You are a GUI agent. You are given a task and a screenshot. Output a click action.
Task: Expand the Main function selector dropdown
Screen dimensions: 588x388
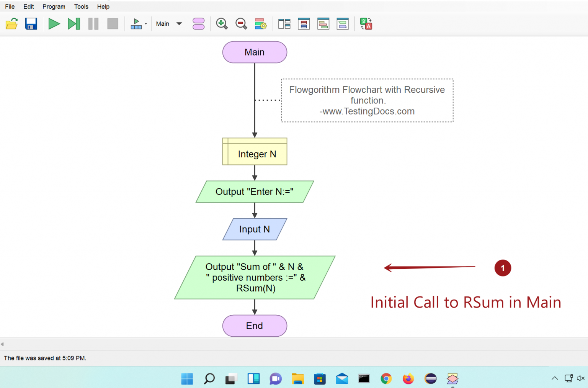[x=179, y=24]
